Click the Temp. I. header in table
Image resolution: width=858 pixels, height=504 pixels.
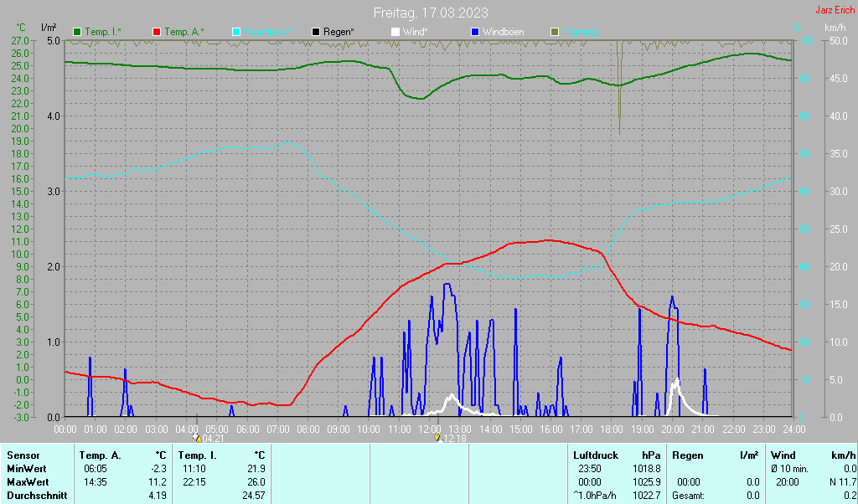(x=197, y=455)
